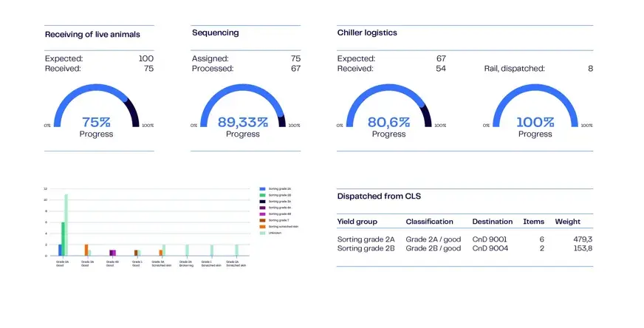Sort table by Classification column header
Screen dimensions: 644x328
(x=429, y=222)
